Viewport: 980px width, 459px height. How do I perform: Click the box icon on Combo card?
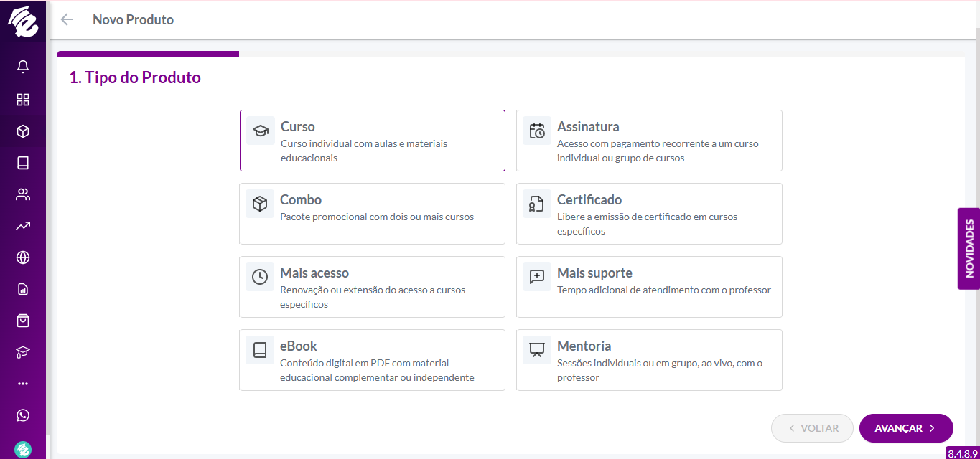(260, 204)
